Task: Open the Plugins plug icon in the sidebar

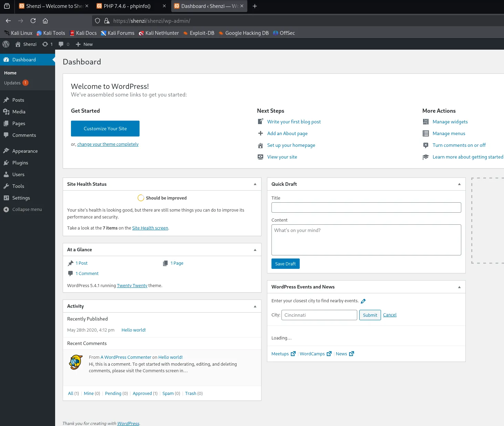Action: pos(6,163)
